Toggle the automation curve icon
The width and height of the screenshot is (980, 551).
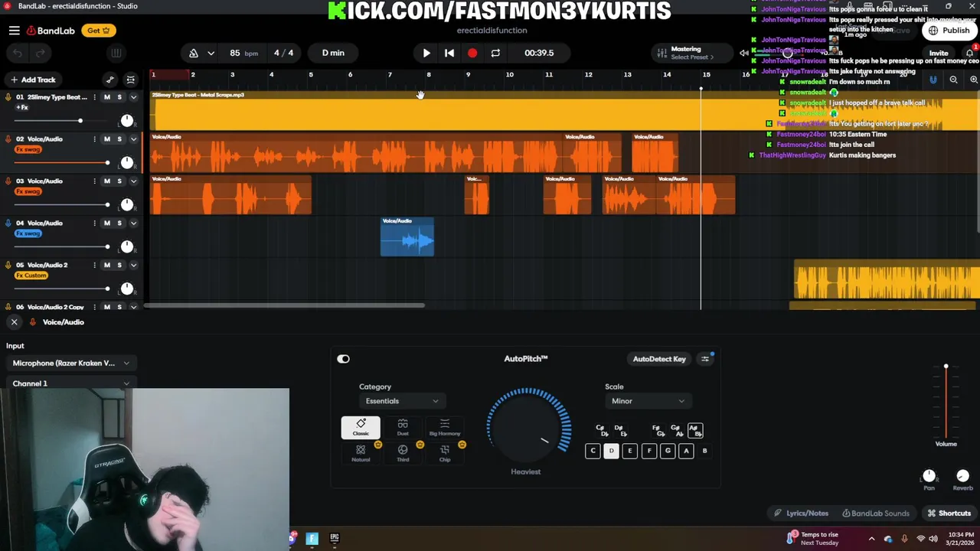(110, 80)
